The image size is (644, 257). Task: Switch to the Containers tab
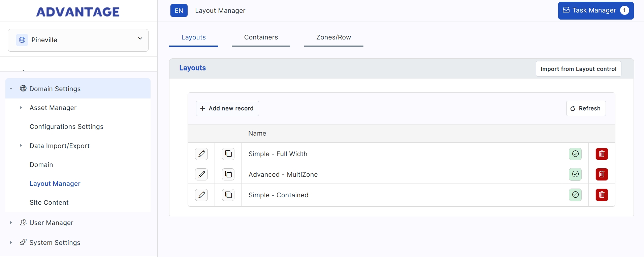tap(261, 37)
